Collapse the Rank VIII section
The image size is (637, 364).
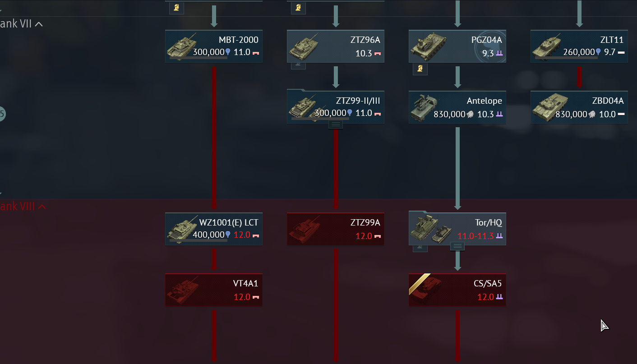42,207
